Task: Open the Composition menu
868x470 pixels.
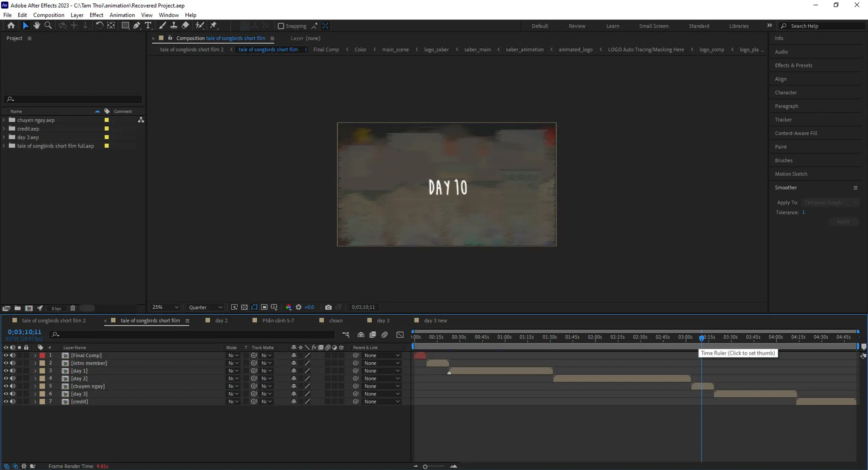Action: (49, 15)
